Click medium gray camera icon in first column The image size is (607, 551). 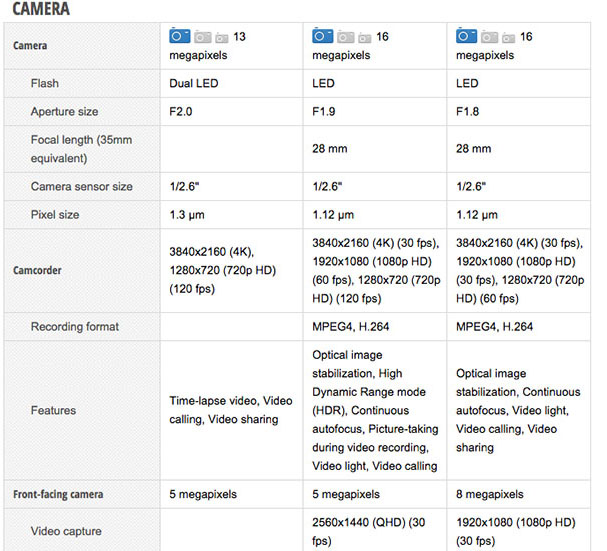click(204, 37)
